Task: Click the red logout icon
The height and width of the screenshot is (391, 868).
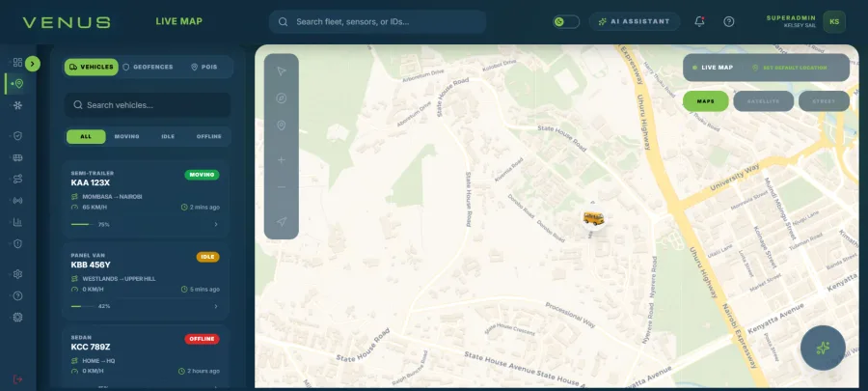Action: [17, 379]
